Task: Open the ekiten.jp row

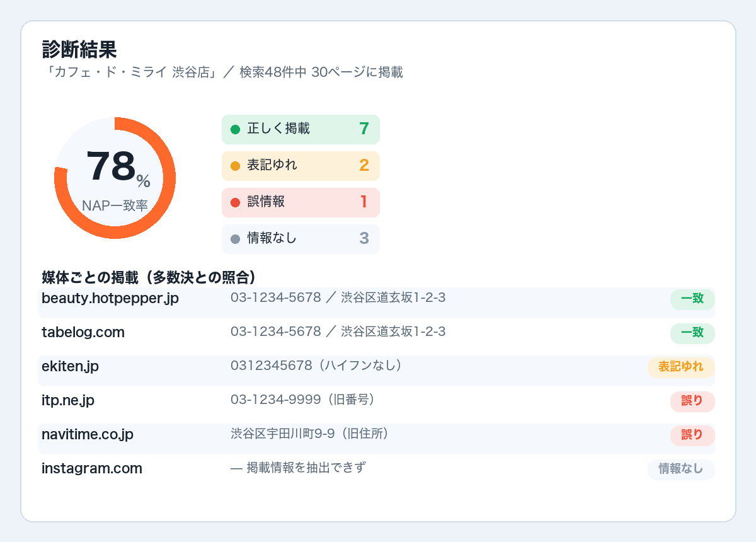Action: click(376, 371)
